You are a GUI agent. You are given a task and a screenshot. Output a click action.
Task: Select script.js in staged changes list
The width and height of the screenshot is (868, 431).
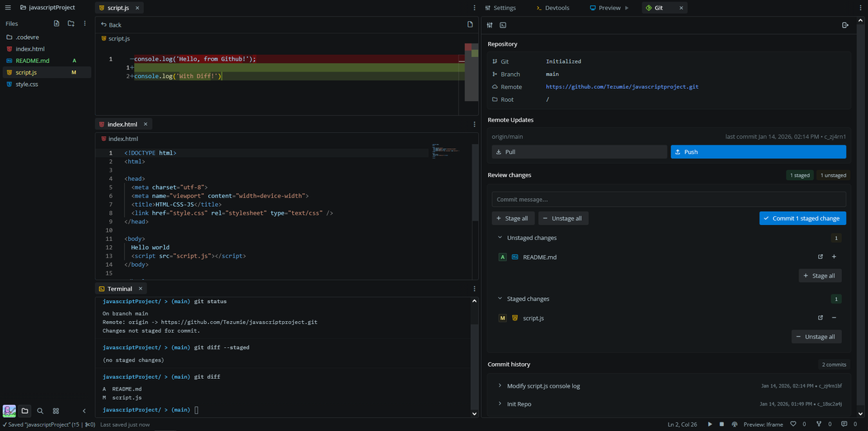tap(533, 318)
